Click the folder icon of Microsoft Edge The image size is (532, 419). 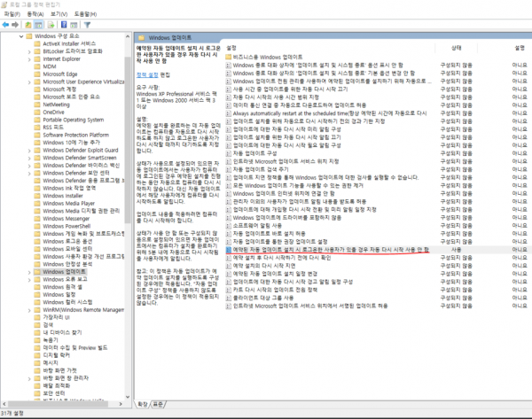[x=37, y=74]
